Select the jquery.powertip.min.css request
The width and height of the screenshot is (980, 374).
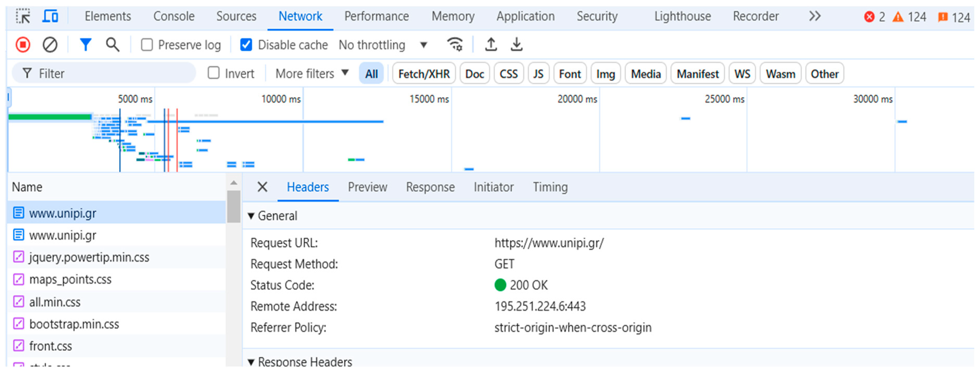[89, 257]
